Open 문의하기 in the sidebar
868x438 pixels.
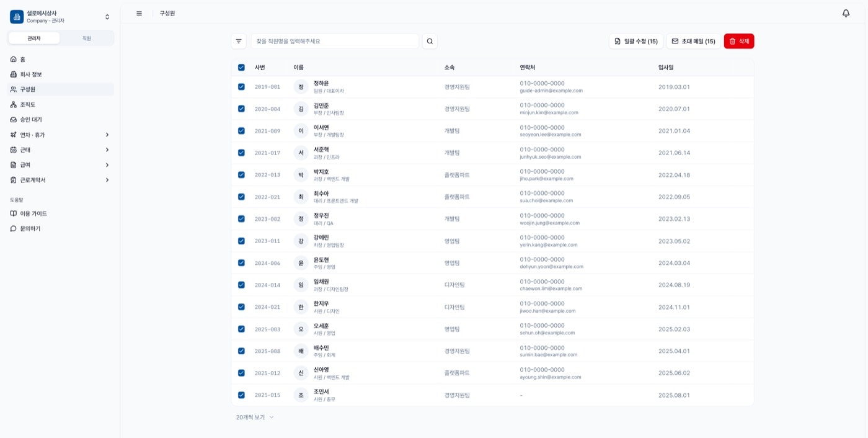coord(61,228)
